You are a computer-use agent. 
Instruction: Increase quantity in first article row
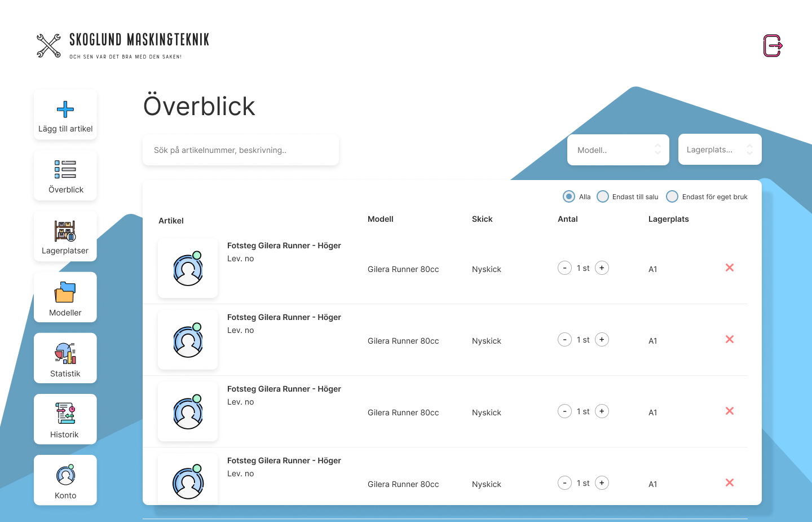click(x=602, y=268)
